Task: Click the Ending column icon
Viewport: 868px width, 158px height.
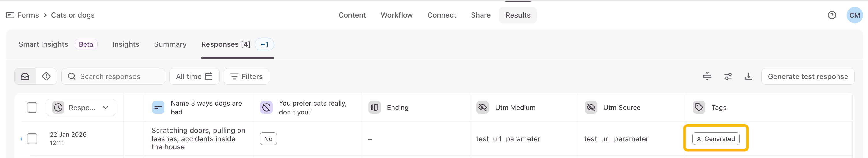Action: point(374,108)
